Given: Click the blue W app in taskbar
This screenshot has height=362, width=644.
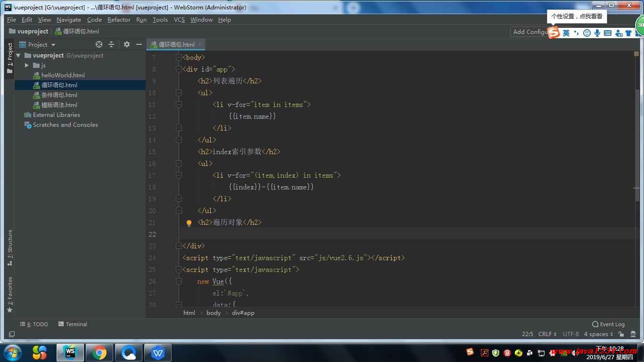Looking at the screenshot, I should coord(158,353).
